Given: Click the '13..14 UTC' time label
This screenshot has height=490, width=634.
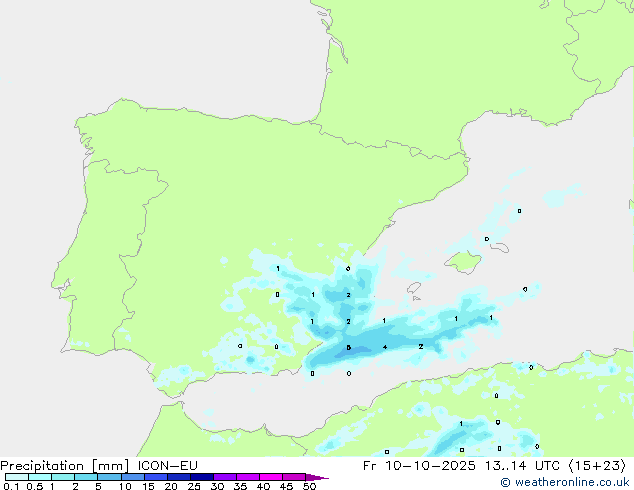Looking at the screenshot, I should (x=522, y=466).
